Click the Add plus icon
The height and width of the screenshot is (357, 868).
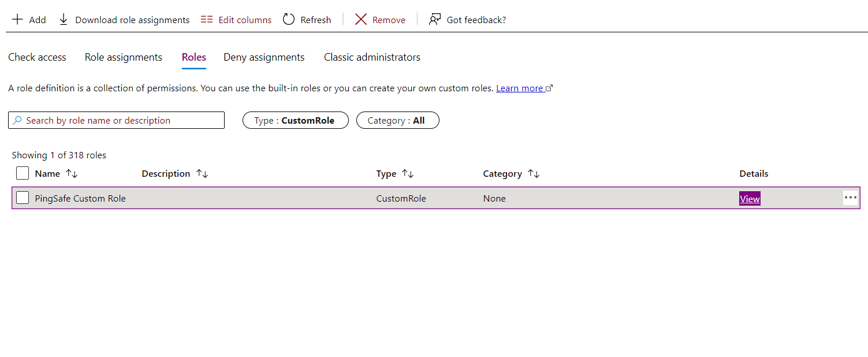(x=17, y=20)
